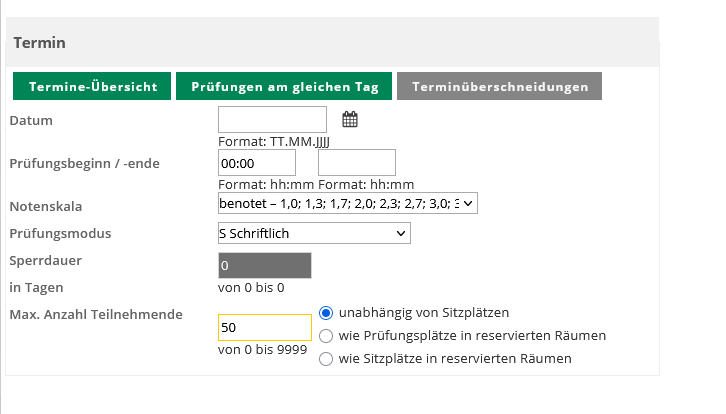This screenshot has height=414, width=726.
Task: Select 'unabhängig von Sitzplätzen' radio option
Action: (326, 312)
